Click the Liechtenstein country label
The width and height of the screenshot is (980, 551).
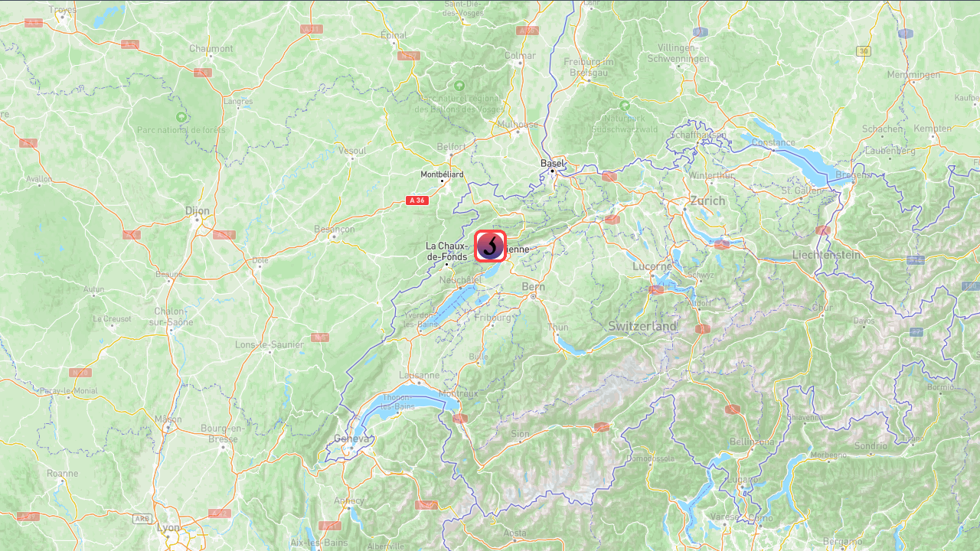point(826,254)
